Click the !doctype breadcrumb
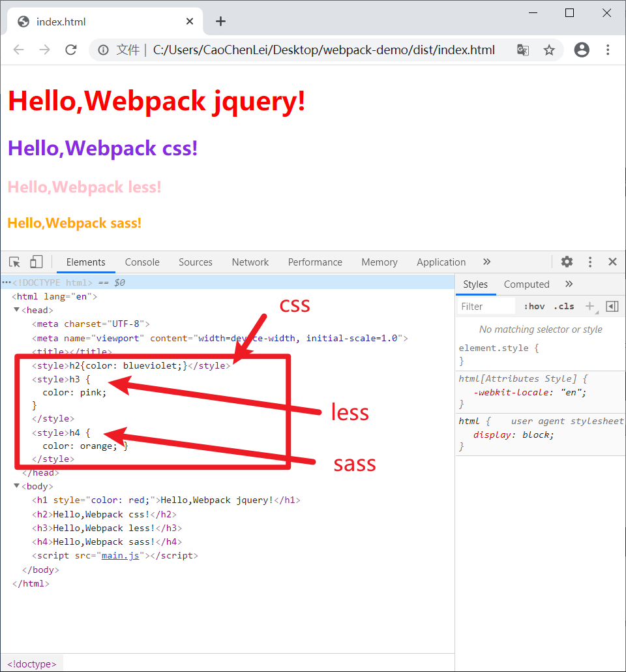Viewport: 626px width, 672px height. (32, 664)
